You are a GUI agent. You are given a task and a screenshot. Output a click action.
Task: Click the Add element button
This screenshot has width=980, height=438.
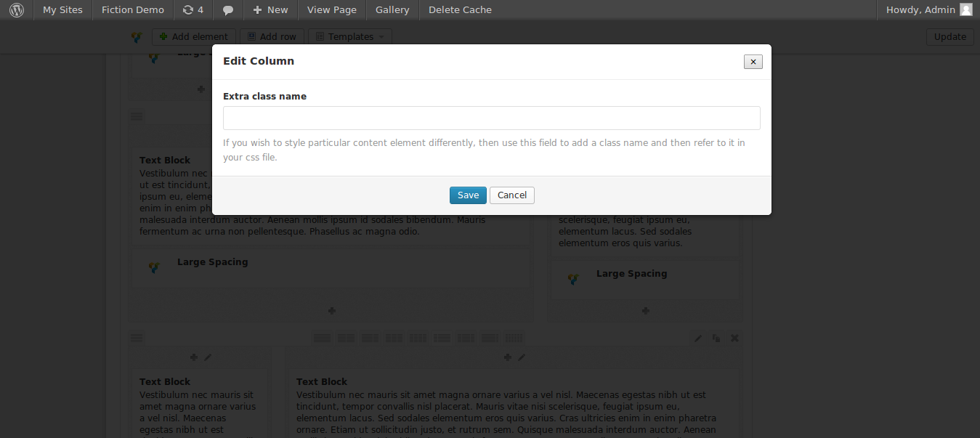point(194,36)
